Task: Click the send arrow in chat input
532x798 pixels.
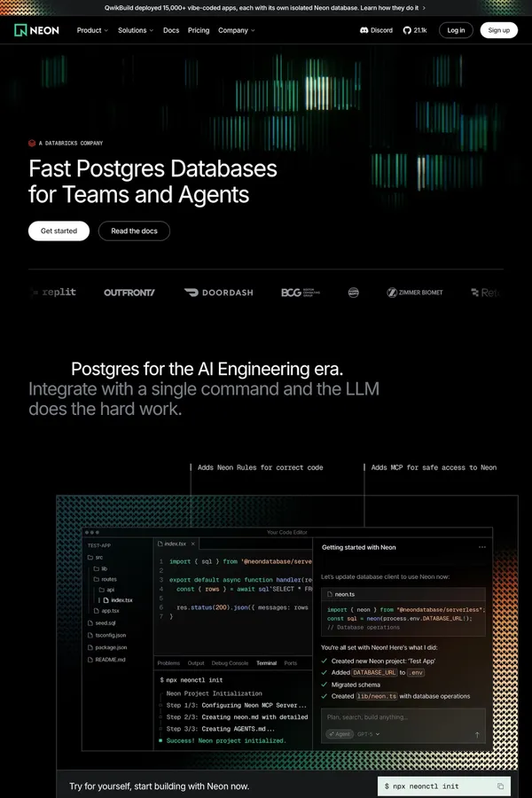Action: [x=477, y=734]
